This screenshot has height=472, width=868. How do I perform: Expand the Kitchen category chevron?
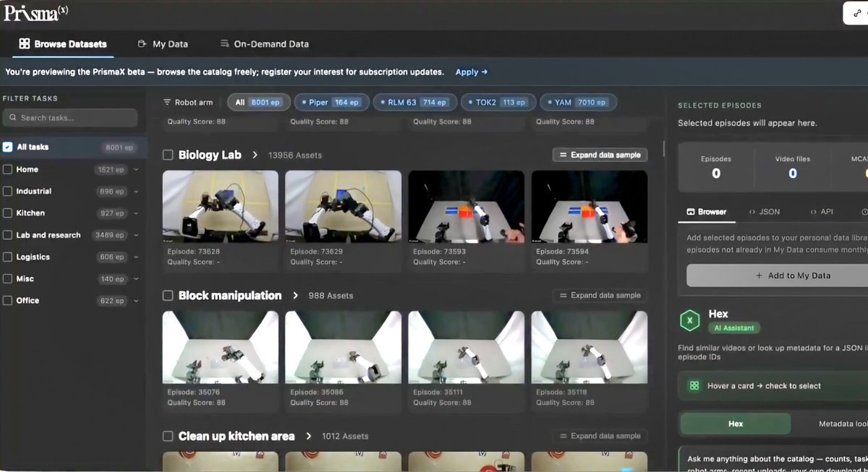pos(136,213)
